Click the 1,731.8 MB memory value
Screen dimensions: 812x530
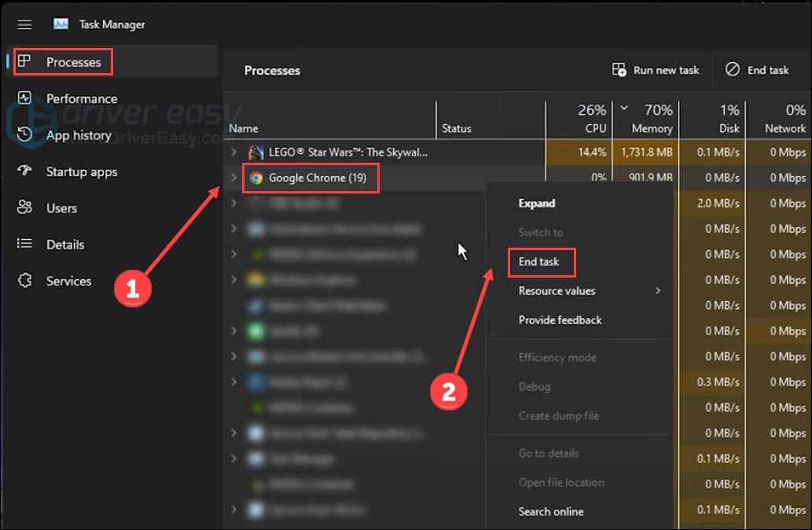646,153
